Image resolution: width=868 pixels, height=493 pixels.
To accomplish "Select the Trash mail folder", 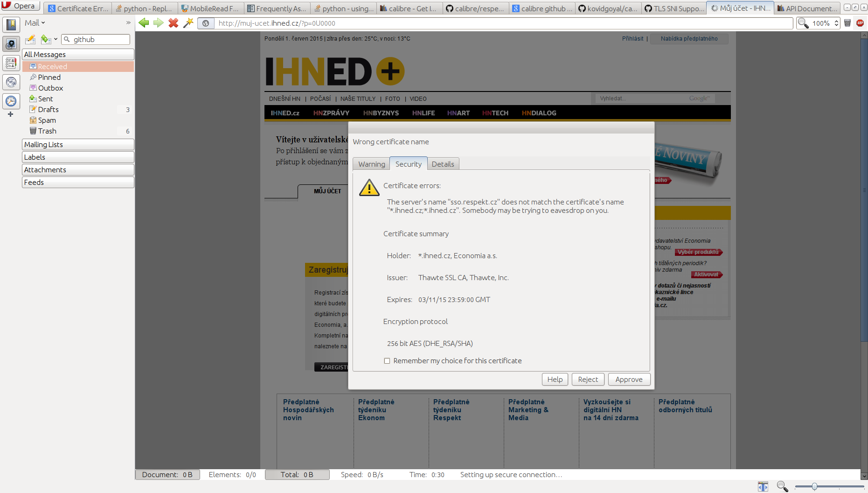I will point(78,131).
